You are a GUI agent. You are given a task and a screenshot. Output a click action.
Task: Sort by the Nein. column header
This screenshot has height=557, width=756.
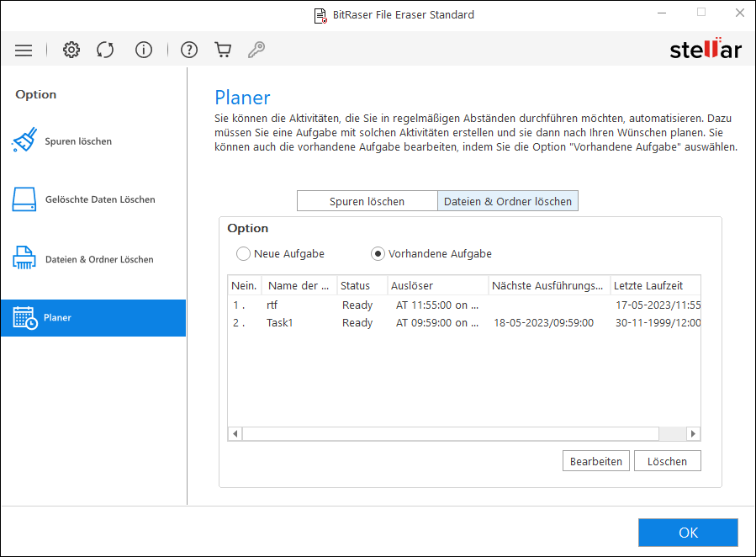click(x=245, y=285)
